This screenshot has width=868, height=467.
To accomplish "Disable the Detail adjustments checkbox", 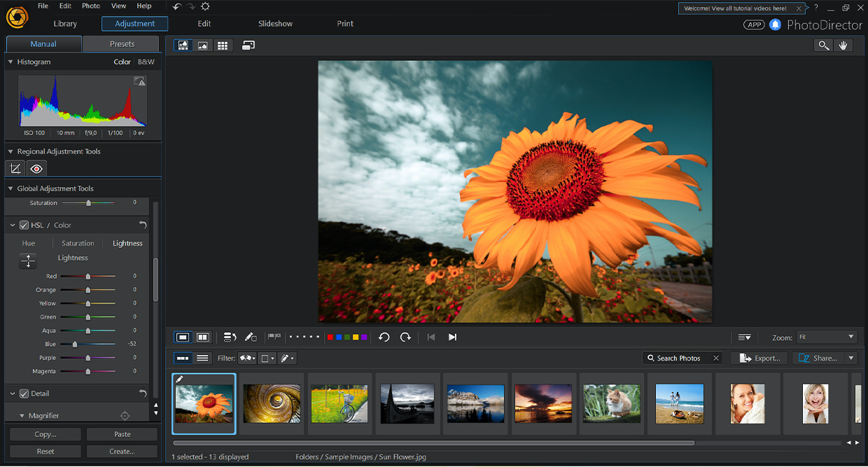I will (x=24, y=393).
